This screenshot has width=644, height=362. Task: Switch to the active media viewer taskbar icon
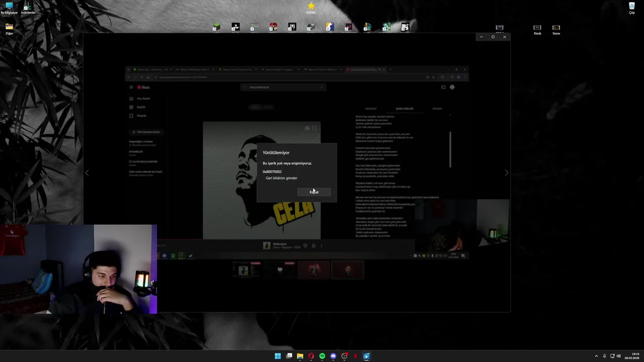pos(366,356)
